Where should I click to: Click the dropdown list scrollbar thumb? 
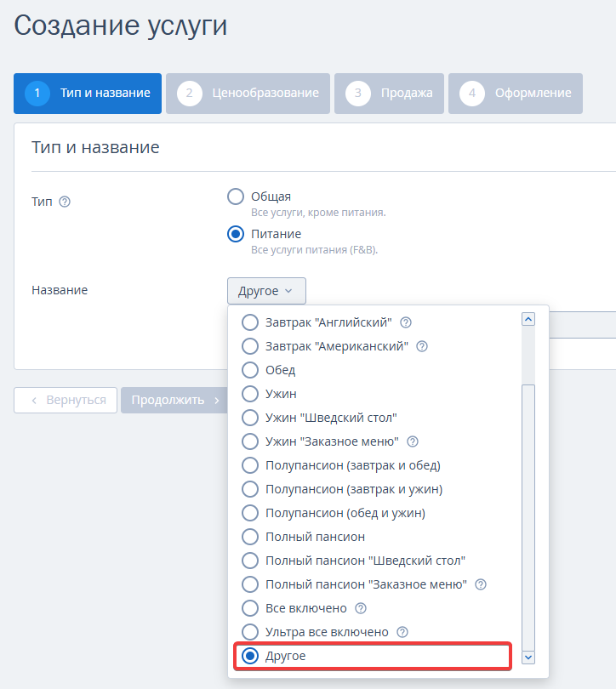click(528, 517)
